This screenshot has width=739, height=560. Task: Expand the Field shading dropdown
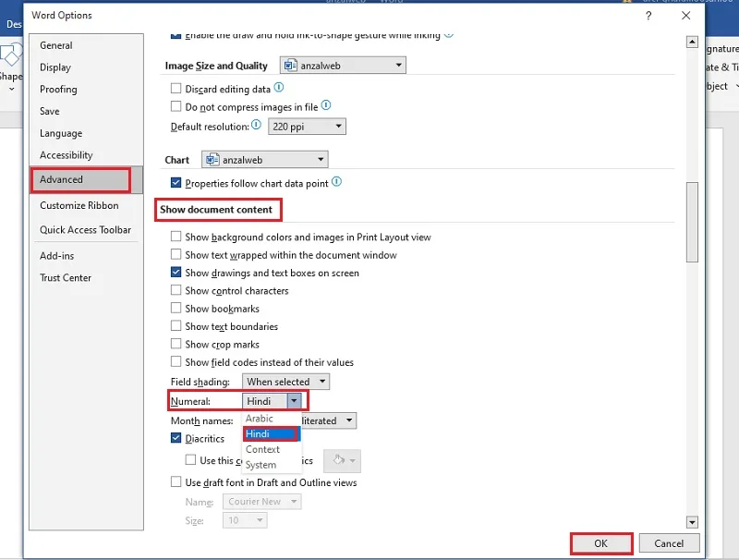285,382
